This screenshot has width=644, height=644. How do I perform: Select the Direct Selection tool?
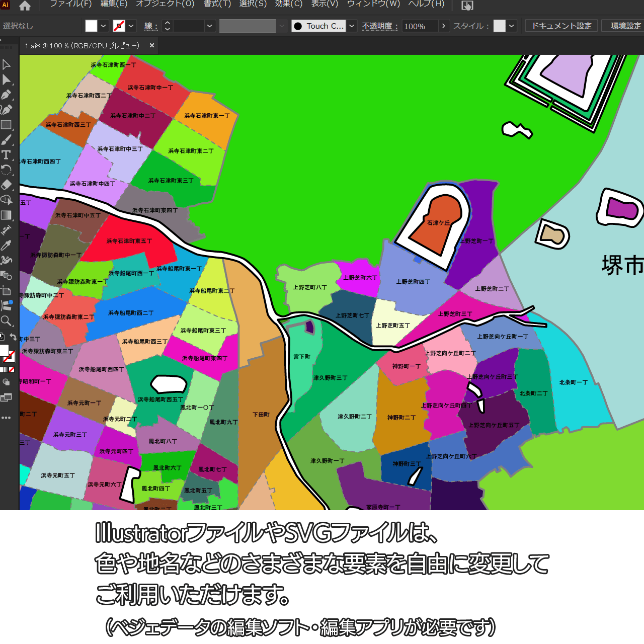pyautogui.click(x=7, y=79)
